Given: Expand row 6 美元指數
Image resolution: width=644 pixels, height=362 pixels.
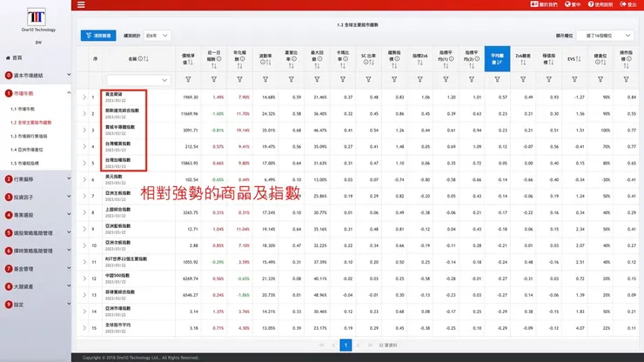Looking at the screenshot, I should [84, 179].
